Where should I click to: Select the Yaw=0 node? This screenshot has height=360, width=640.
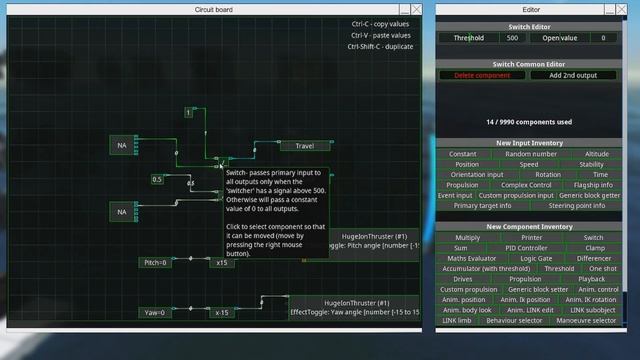pos(154,313)
